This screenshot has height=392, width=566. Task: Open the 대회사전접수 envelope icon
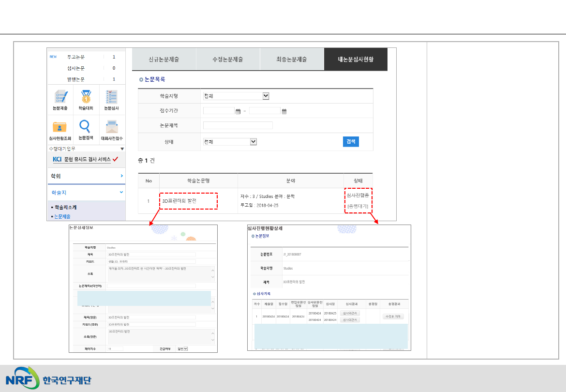(111, 127)
